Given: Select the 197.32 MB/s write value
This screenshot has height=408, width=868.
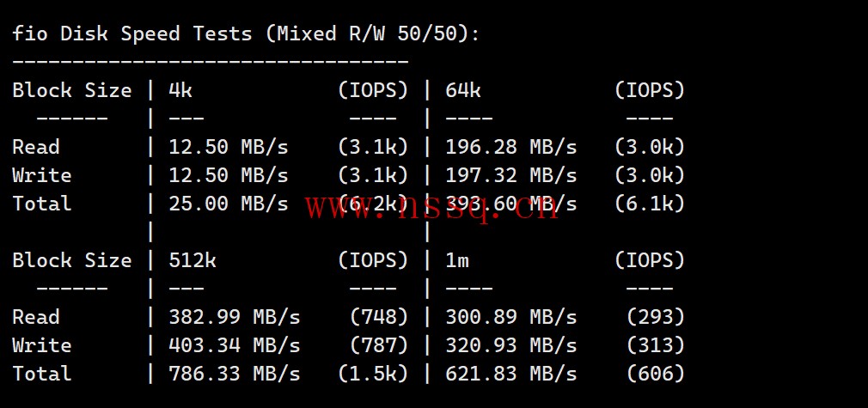Looking at the screenshot, I should pos(511,175).
